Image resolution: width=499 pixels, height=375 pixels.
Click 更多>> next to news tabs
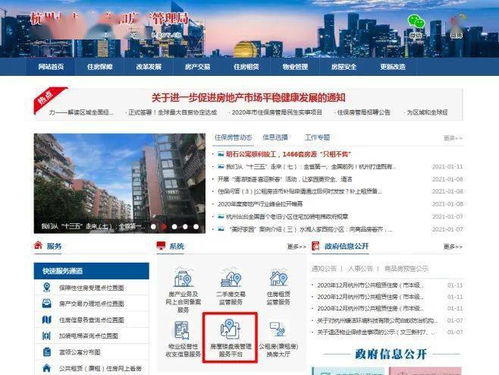(453, 138)
